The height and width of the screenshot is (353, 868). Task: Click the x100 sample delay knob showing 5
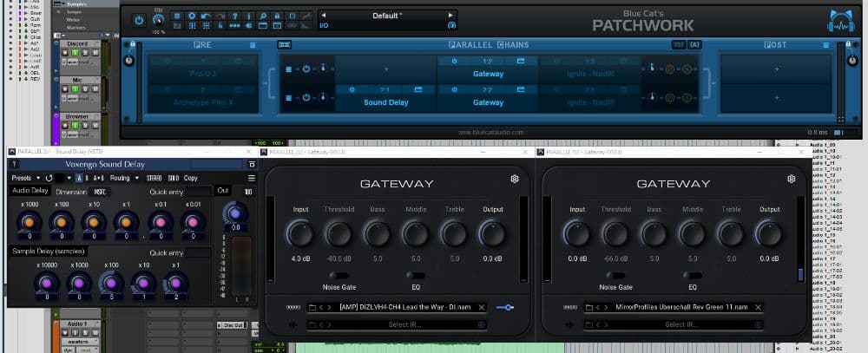point(111,283)
